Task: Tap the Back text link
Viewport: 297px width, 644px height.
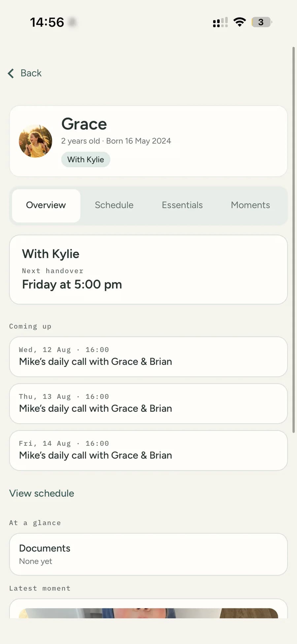Action: (x=31, y=73)
